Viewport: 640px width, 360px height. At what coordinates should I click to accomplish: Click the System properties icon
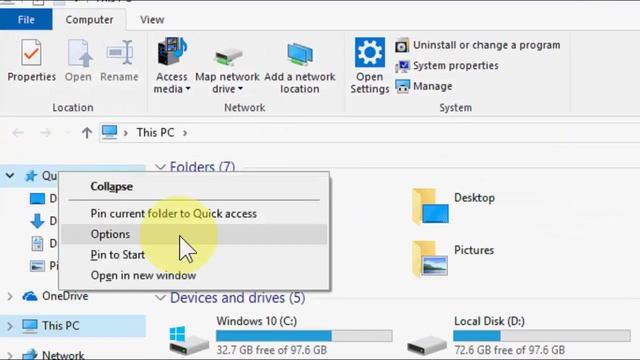402,66
